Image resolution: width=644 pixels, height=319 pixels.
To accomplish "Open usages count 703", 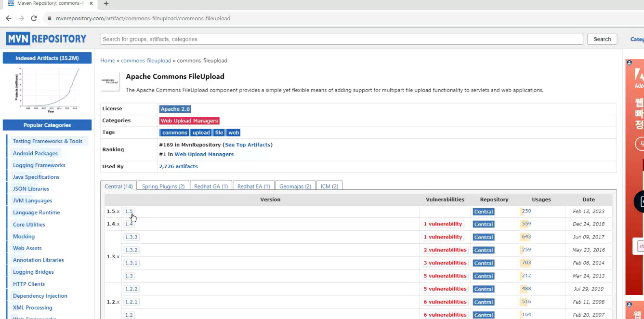I will pos(526,263).
